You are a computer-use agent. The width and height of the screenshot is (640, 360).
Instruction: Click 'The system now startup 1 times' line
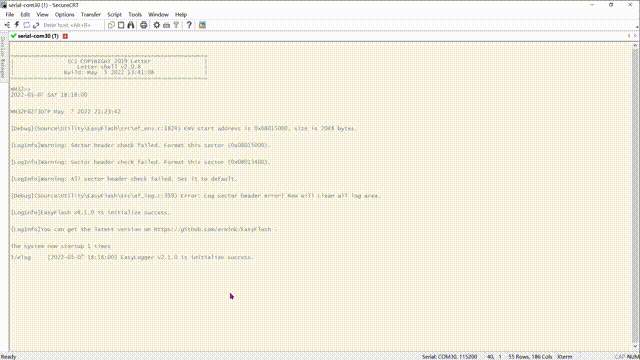pos(60,246)
